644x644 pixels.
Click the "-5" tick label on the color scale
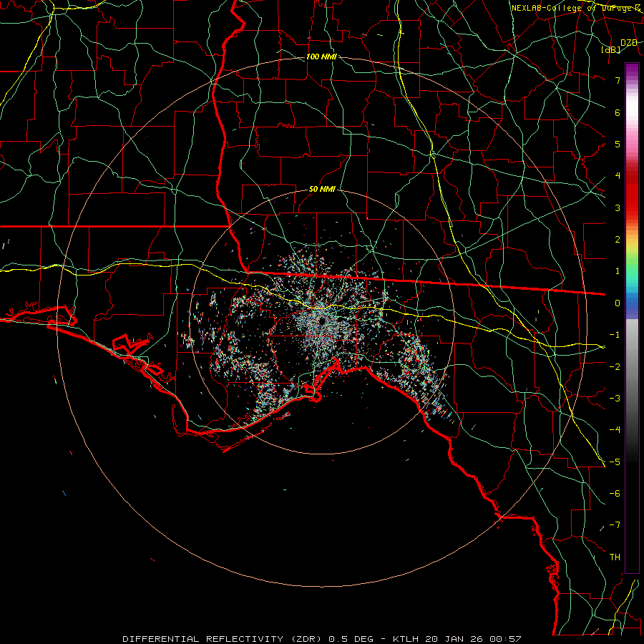pos(615,462)
